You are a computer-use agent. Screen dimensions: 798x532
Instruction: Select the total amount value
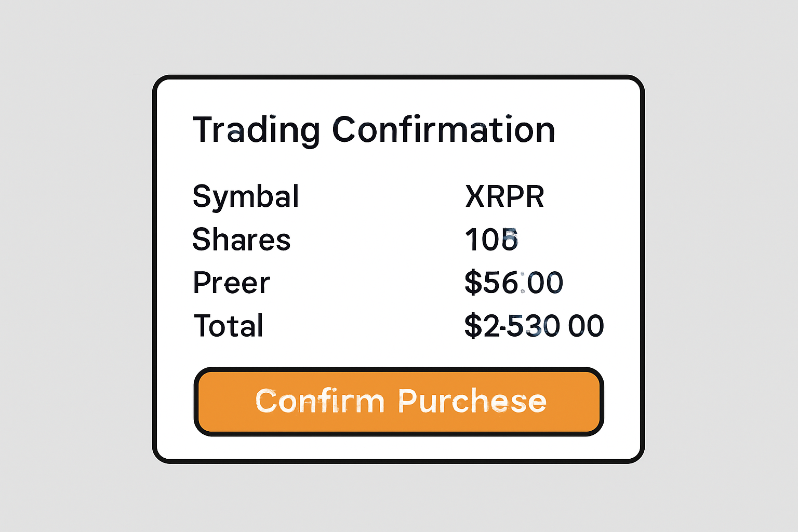(534, 326)
